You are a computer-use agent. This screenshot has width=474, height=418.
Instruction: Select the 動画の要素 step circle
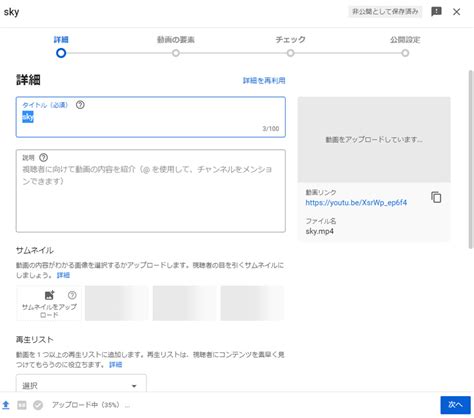[176, 53]
